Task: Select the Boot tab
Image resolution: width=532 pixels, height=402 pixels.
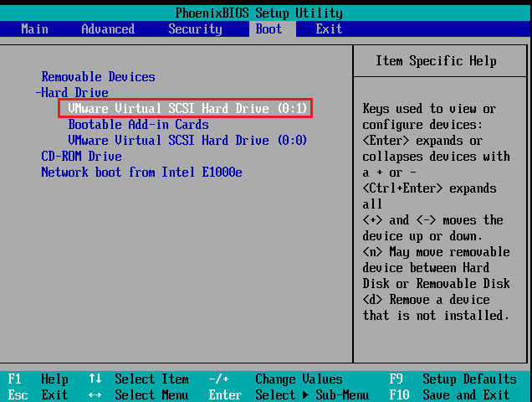Action: pos(269,29)
